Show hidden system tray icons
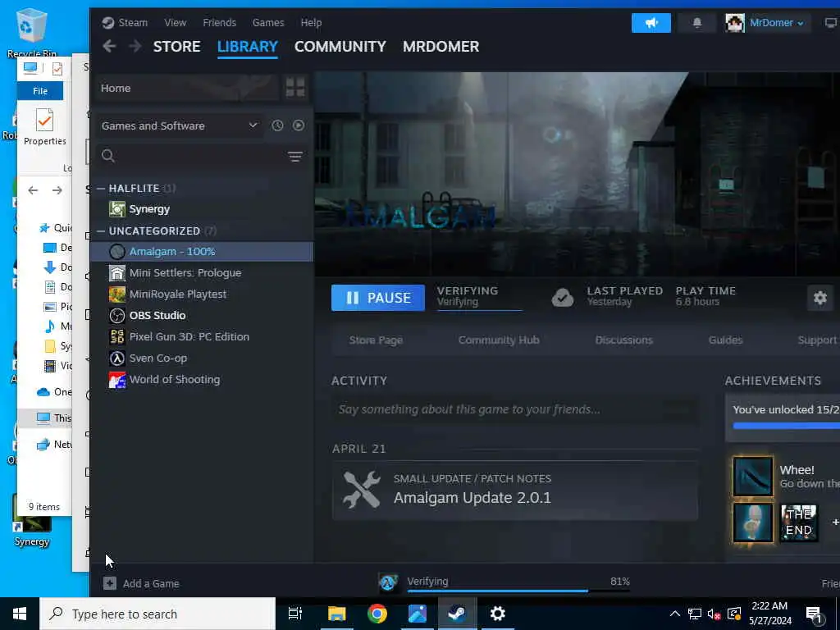The width and height of the screenshot is (840, 630). (x=675, y=614)
